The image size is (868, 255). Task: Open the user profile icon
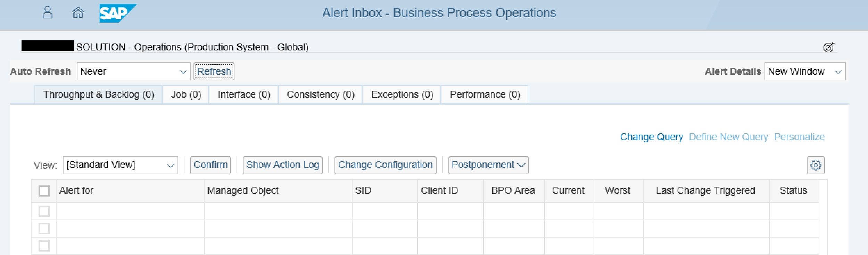[48, 13]
